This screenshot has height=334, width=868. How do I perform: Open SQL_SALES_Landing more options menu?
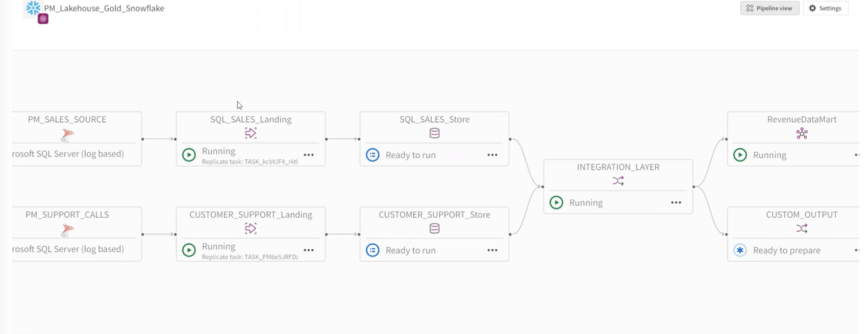tap(309, 155)
